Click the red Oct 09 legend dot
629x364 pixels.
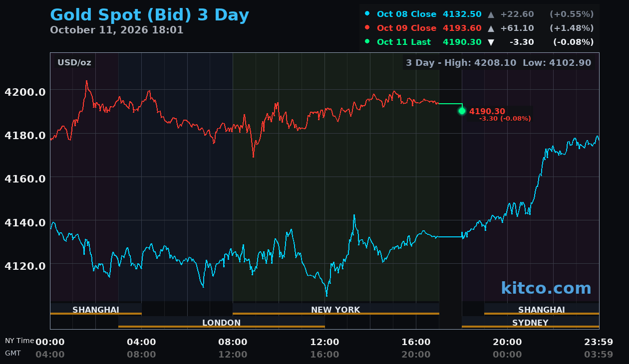click(x=367, y=28)
